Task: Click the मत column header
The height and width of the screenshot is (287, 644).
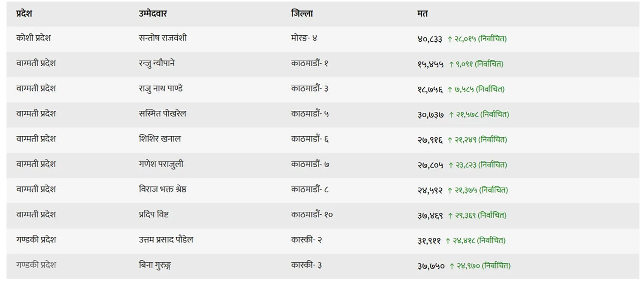Action: click(422, 14)
